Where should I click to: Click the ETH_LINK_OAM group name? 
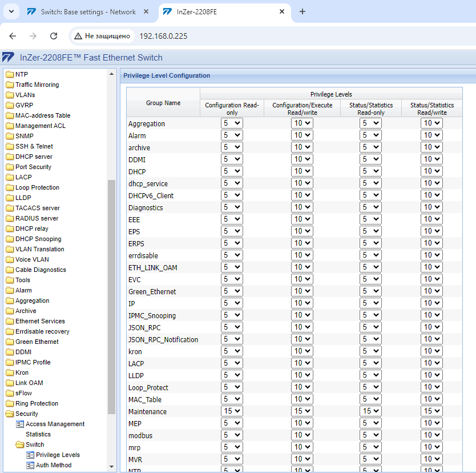(x=153, y=268)
